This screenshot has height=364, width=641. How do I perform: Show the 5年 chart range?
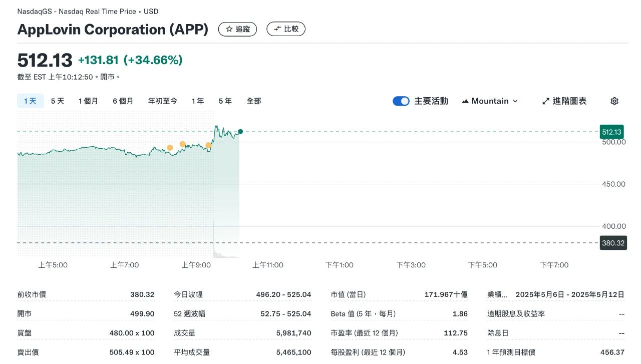(225, 101)
